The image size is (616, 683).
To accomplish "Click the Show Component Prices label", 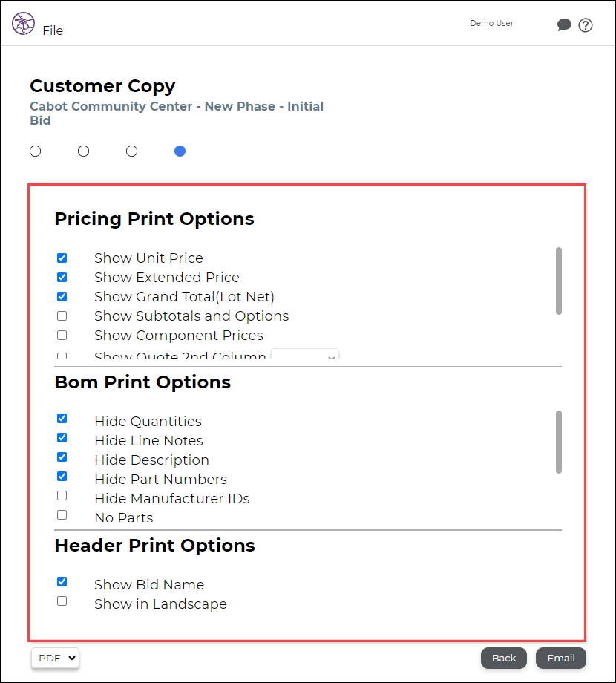I will tap(178, 336).
